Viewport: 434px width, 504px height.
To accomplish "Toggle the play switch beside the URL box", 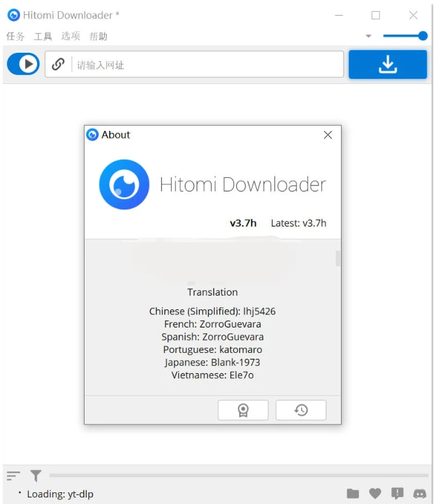I will 23,64.
